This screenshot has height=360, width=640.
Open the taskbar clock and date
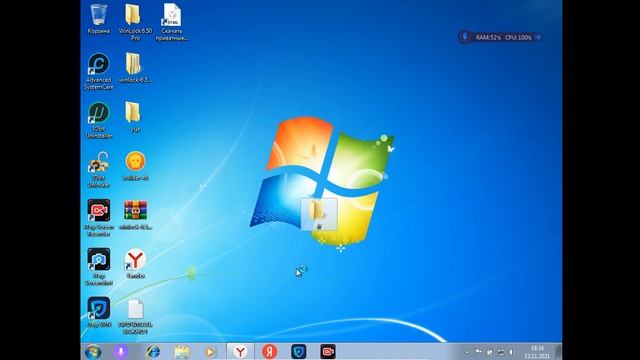[537, 352]
